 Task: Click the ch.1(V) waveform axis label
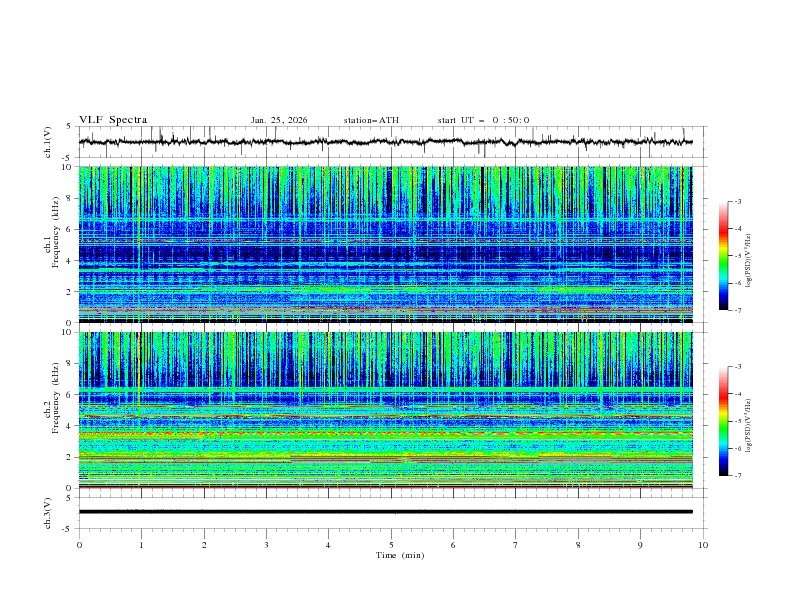[x=49, y=142]
